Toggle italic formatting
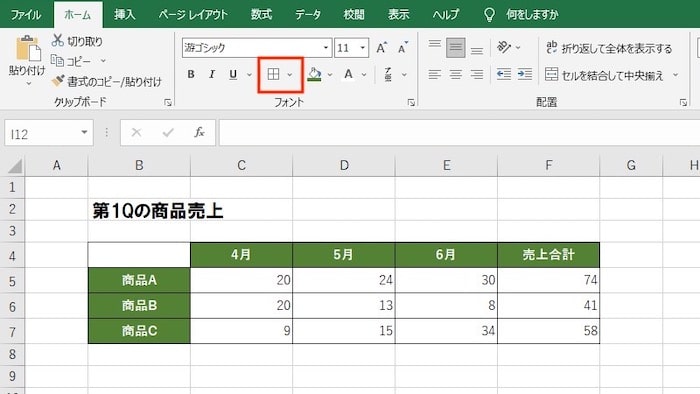The width and height of the screenshot is (700, 394). (x=212, y=75)
